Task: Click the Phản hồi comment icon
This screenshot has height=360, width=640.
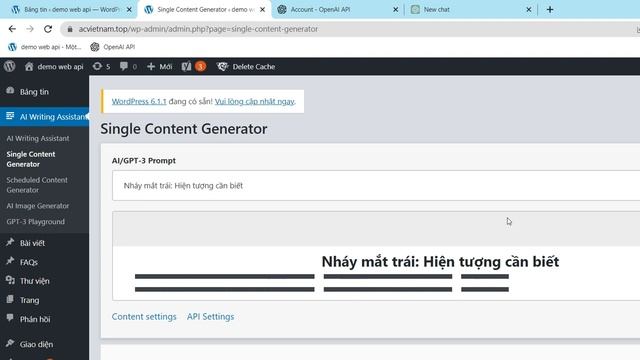Action: 10,318
